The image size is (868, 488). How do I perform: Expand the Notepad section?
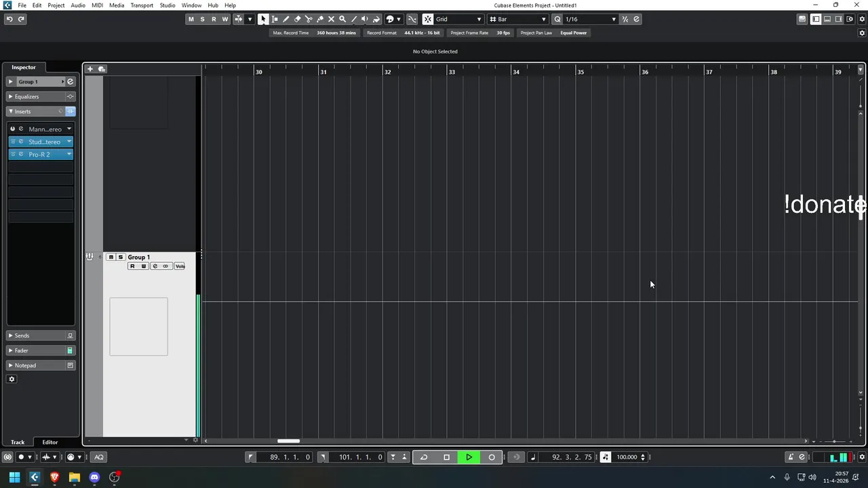click(10, 365)
